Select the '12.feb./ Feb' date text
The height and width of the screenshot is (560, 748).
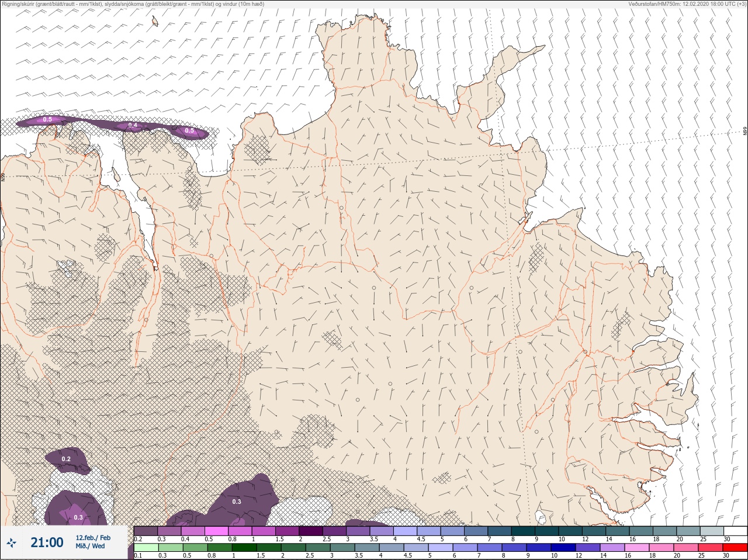click(x=93, y=538)
